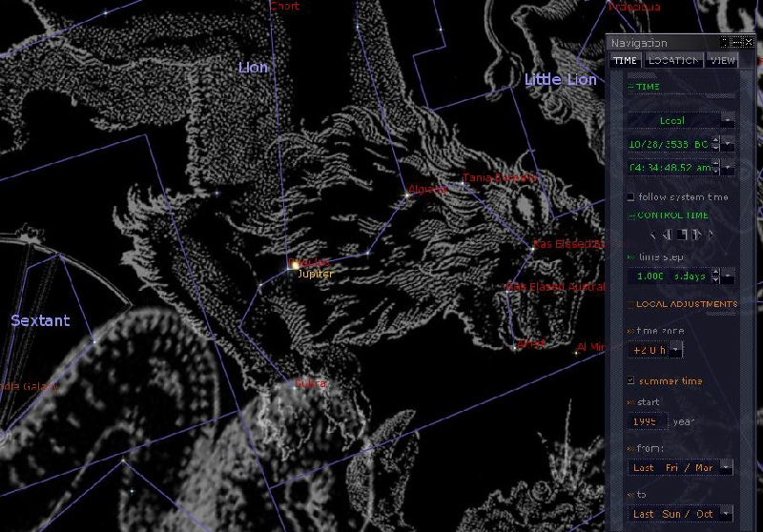
Task: Click the Ras Elased Borealis star label
Action: 569,244
